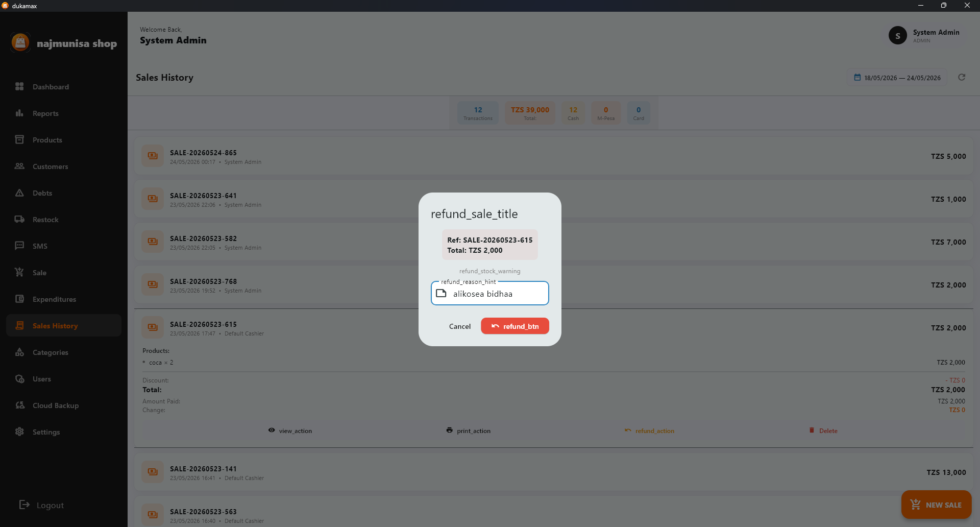Click the Settings gear icon
This screenshot has width=980, height=527.
[x=19, y=432]
